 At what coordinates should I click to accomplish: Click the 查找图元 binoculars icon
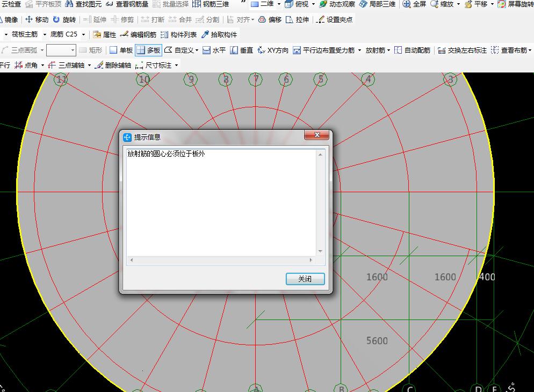(x=69, y=4)
